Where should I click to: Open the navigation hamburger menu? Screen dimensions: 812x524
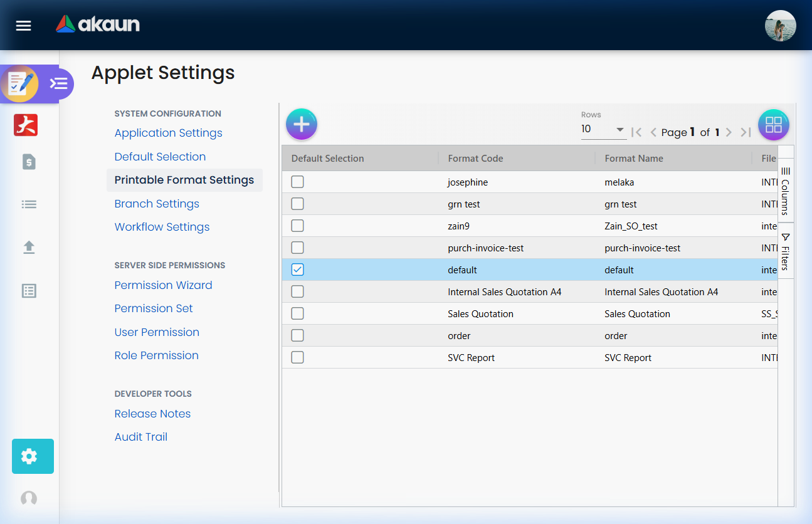pos(23,25)
